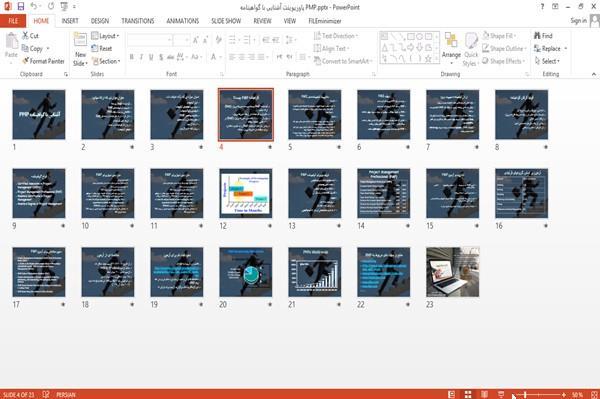The image size is (600, 399).
Task: Clear all formatting icon
Action: pyautogui.click(x=218, y=40)
